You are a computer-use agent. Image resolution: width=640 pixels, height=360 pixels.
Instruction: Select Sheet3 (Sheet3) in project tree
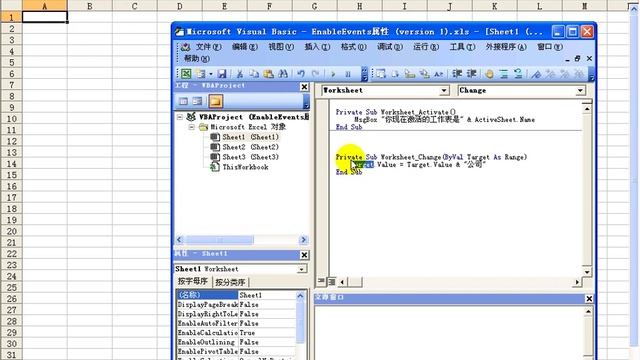[244, 157]
